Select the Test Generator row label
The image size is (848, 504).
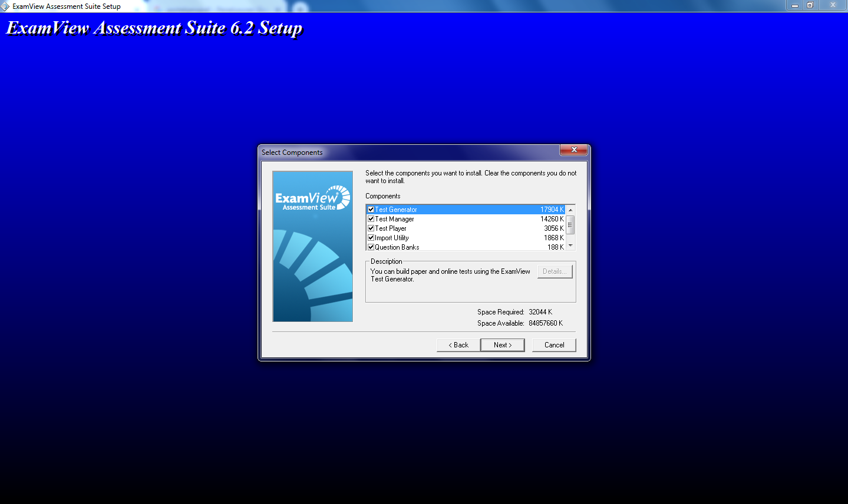[396, 210]
